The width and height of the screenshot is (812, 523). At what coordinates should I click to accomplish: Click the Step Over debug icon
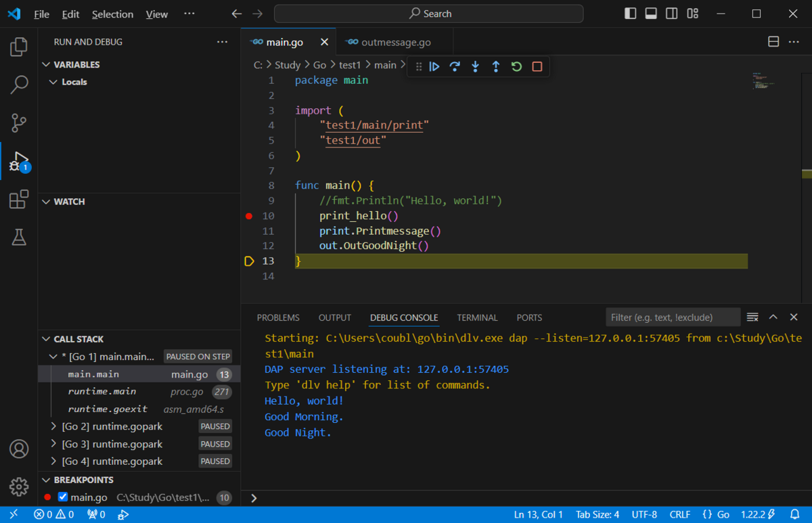(x=455, y=66)
